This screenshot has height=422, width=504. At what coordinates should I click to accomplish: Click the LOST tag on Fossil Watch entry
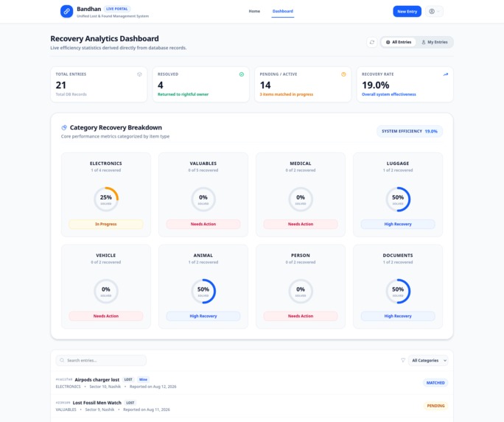130,403
